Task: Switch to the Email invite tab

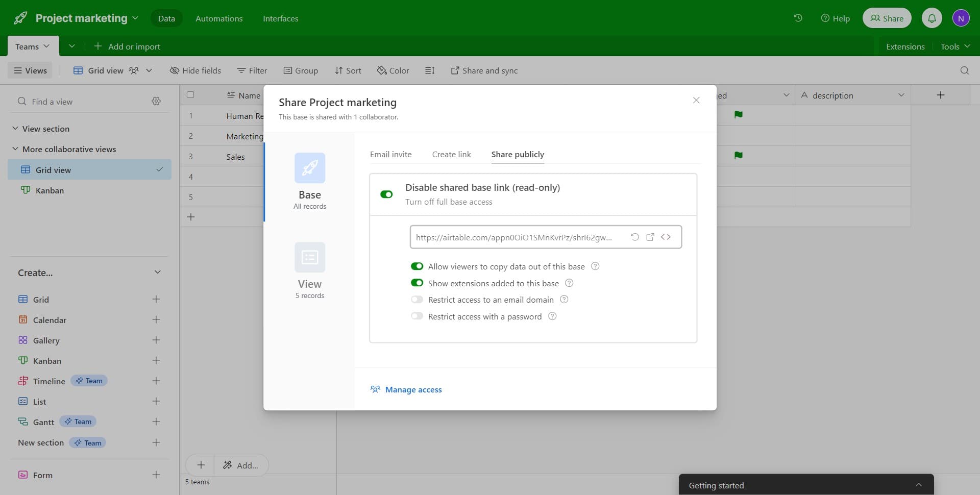Action: 390,154
